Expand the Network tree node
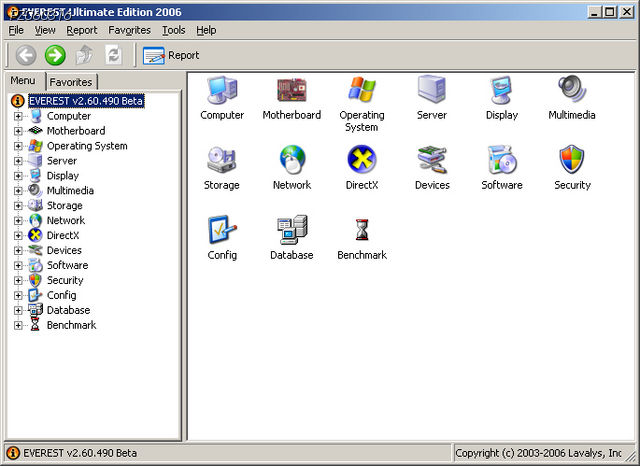This screenshot has height=466, width=640. tap(18, 221)
